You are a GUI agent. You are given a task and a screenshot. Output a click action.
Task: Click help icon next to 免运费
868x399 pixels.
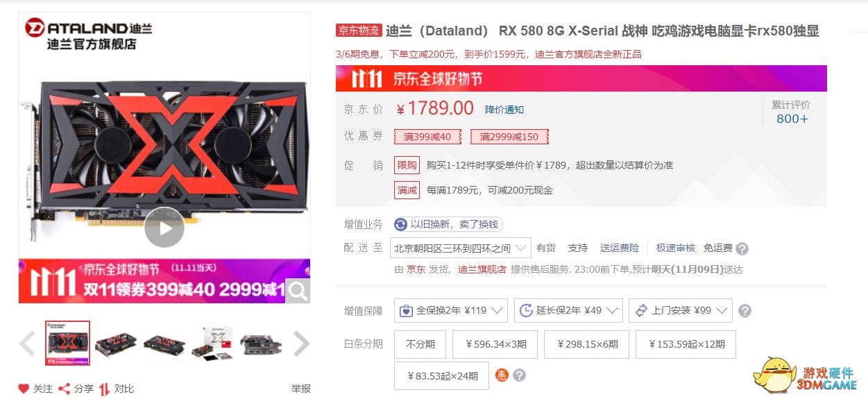pos(742,248)
